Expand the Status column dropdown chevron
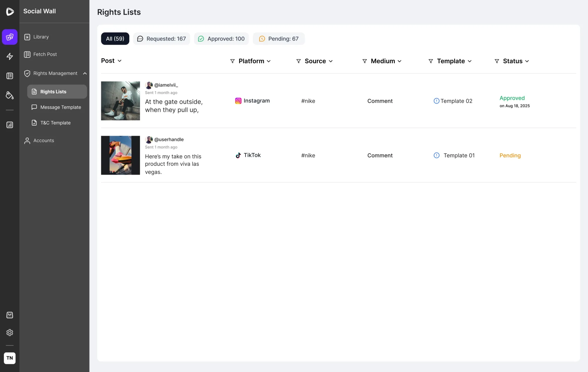The height and width of the screenshot is (372, 588). tap(527, 61)
